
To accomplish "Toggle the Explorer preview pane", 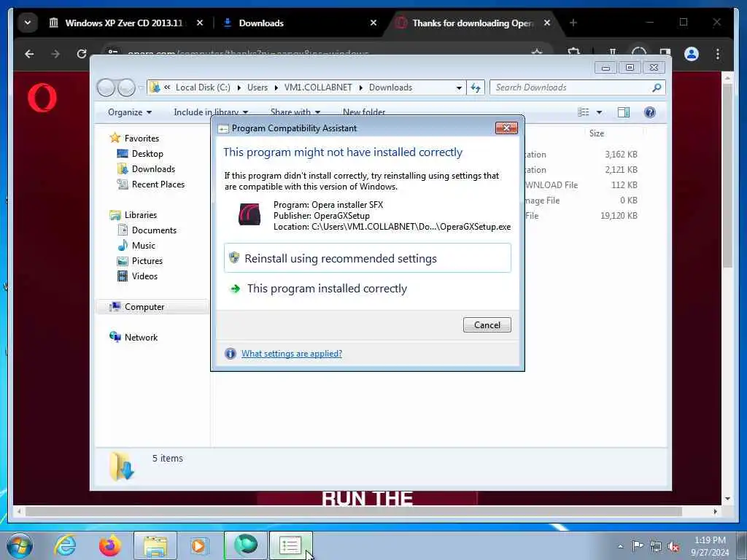I will click(x=624, y=112).
